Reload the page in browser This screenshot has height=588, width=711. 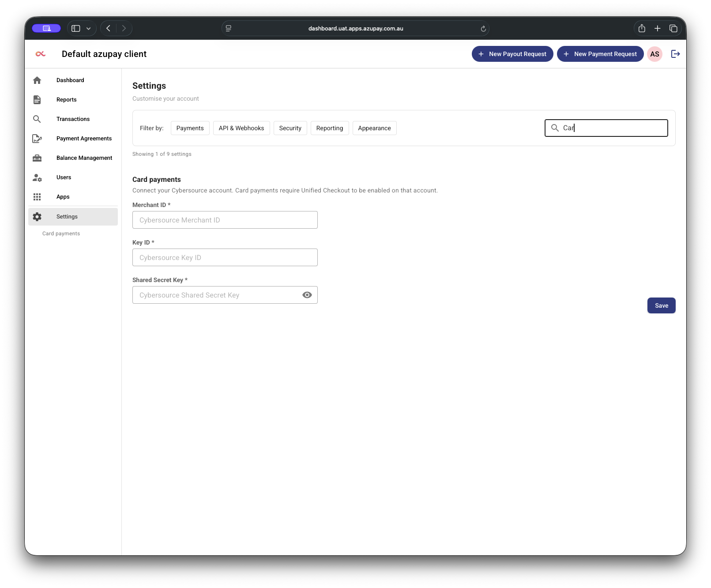tap(483, 29)
